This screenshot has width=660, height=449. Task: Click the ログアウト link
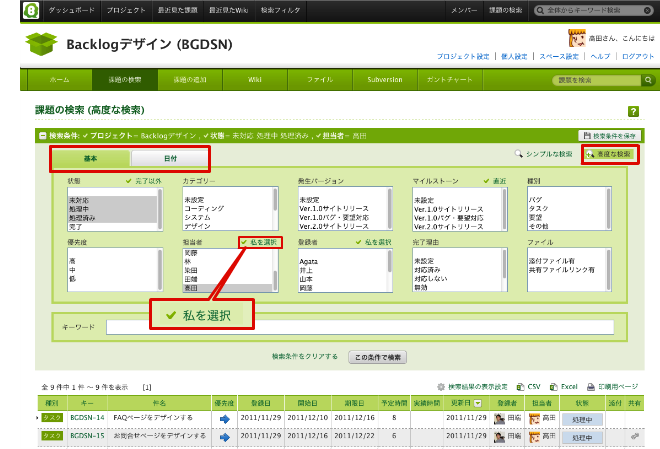pyautogui.click(x=638, y=56)
